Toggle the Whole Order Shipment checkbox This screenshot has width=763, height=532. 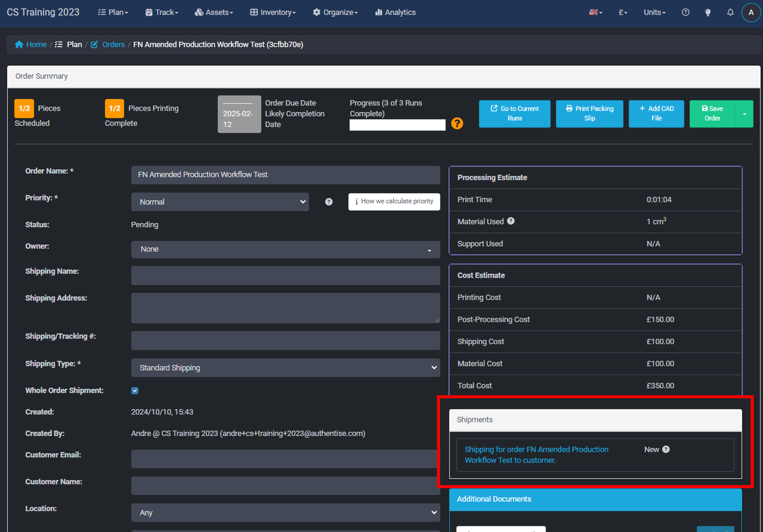tap(135, 391)
